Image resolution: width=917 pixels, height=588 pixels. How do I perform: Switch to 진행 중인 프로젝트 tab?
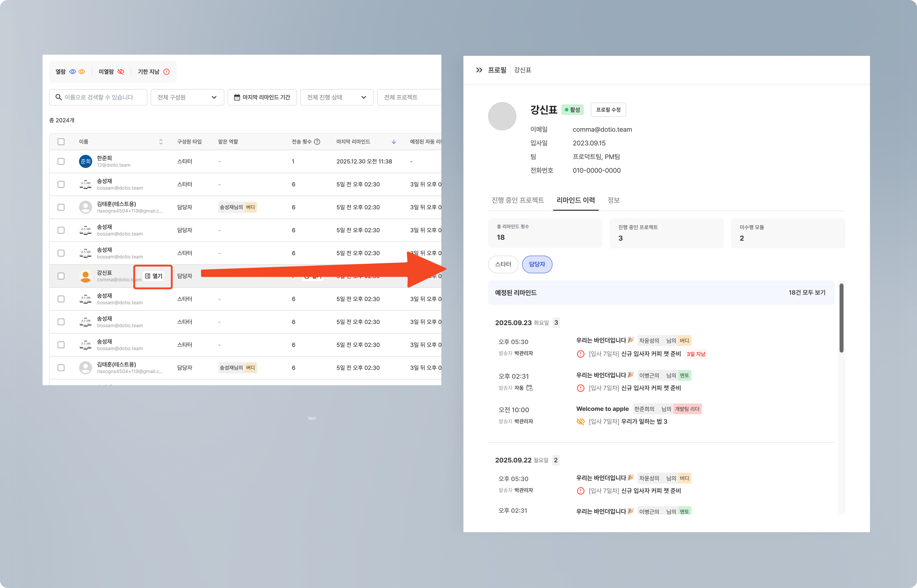point(517,200)
